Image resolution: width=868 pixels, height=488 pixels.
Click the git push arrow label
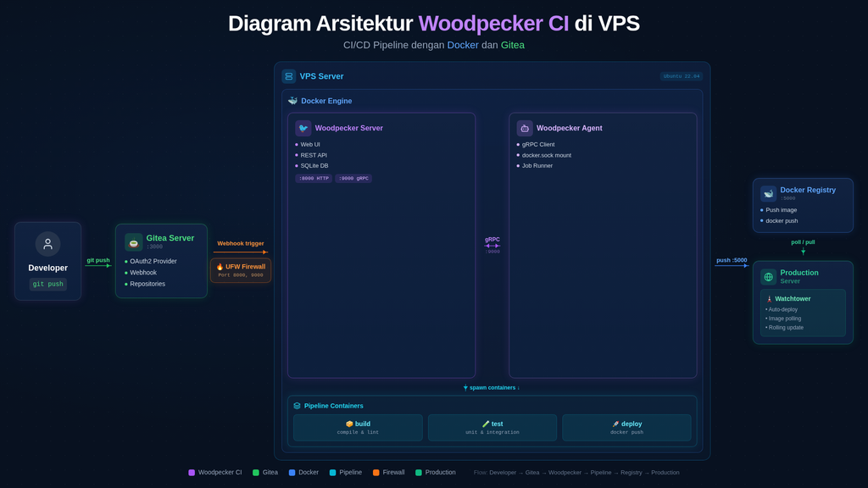(x=98, y=260)
